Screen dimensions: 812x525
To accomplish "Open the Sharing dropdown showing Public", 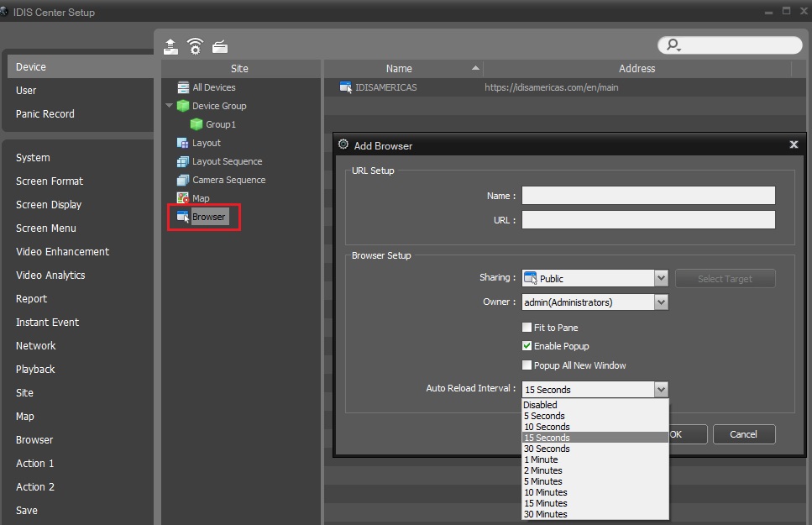I will [x=595, y=278].
